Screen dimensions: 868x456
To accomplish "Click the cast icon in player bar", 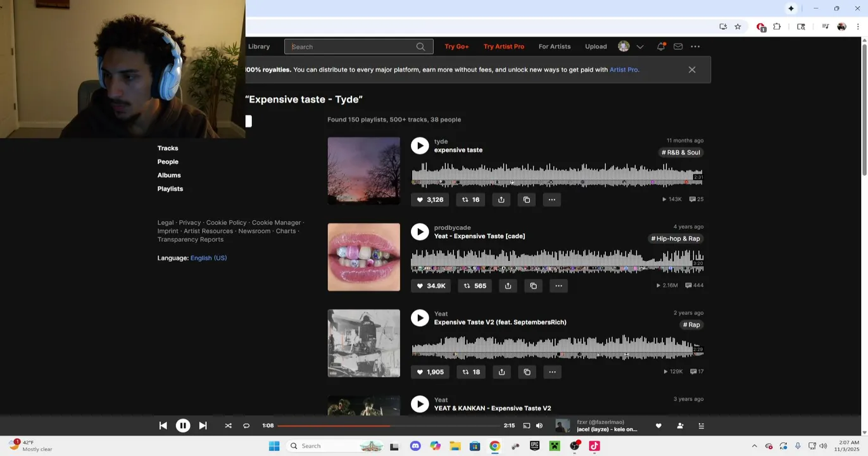I will tap(526, 426).
